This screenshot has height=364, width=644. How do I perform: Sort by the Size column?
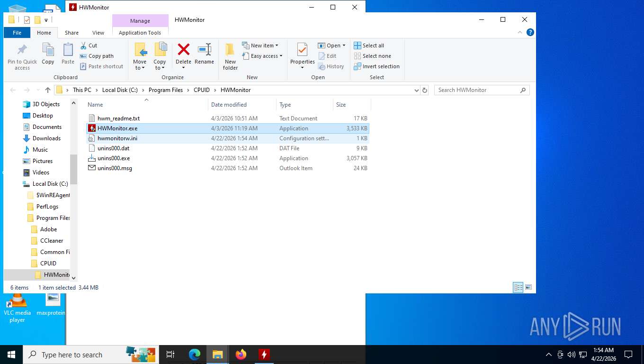click(352, 105)
